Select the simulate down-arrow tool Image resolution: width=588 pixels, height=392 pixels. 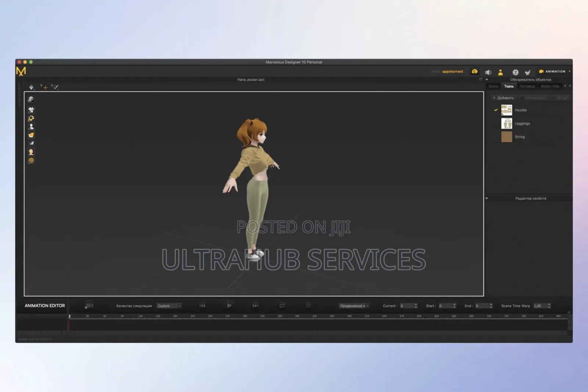pos(31,87)
